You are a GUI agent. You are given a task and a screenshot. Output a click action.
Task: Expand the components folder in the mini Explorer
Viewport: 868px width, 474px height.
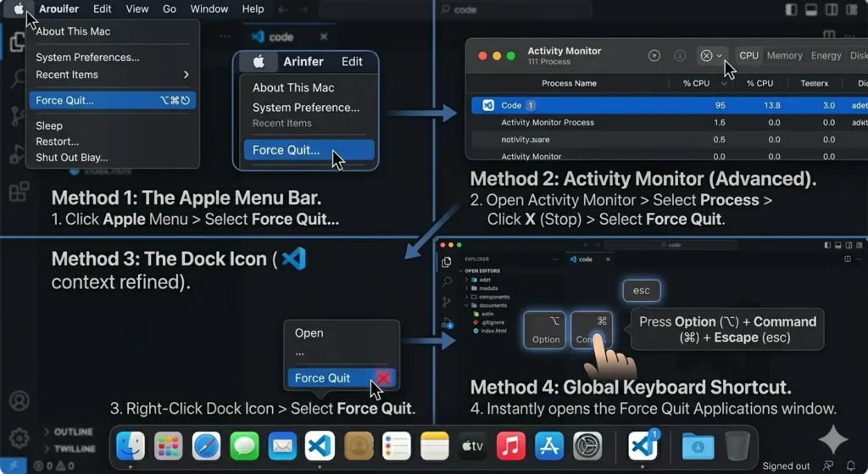488,297
